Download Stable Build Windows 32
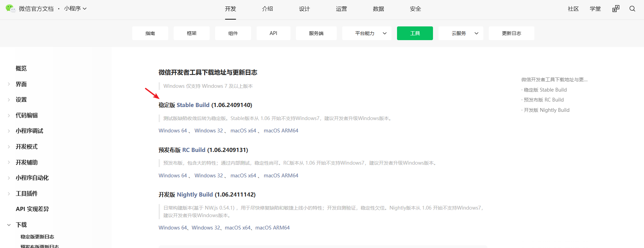 (x=209, y=131)
